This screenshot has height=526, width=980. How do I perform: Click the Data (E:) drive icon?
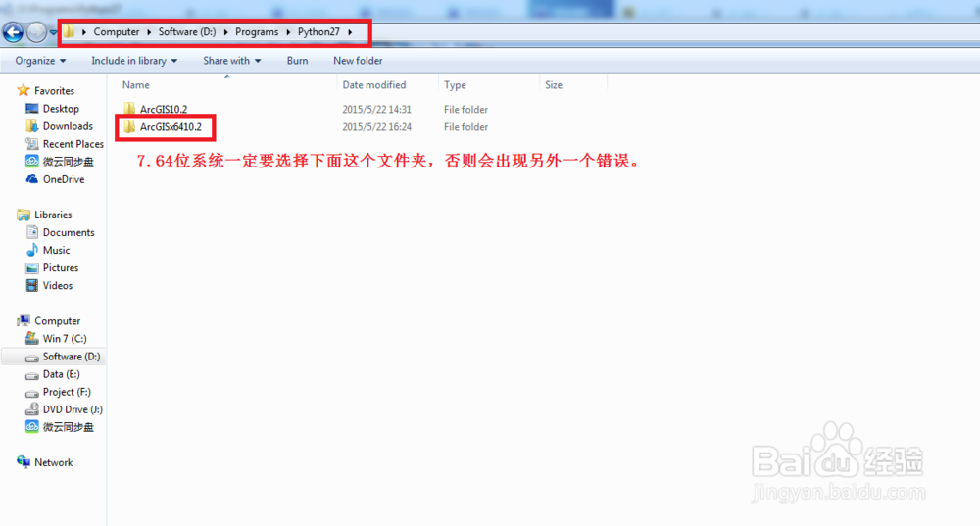click(32, 375)
